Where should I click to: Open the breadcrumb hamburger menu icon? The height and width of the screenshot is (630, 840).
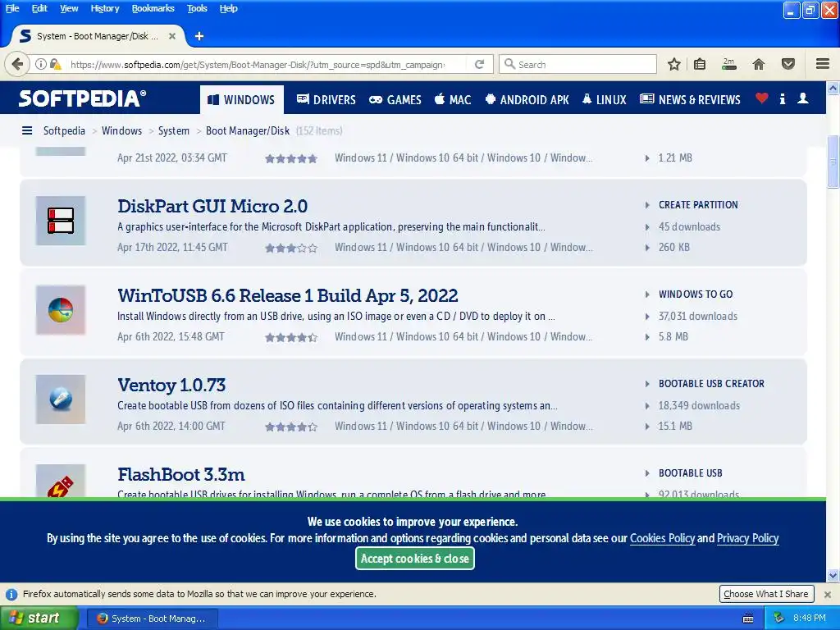[27, 130]
